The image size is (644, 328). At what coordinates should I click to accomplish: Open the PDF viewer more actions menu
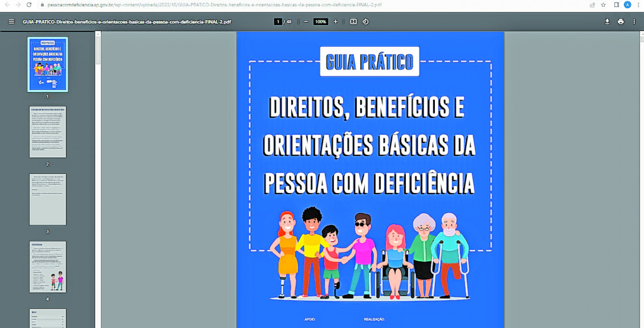(634, 22)
